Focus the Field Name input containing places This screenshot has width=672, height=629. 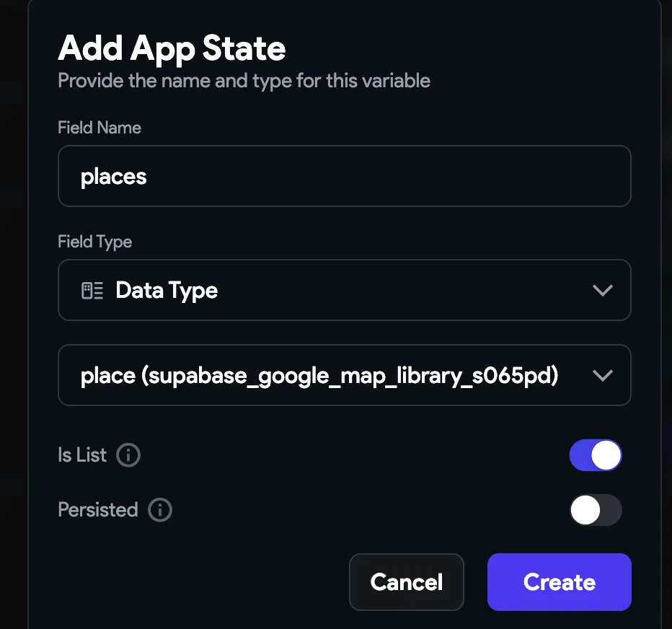coord(344,176)
